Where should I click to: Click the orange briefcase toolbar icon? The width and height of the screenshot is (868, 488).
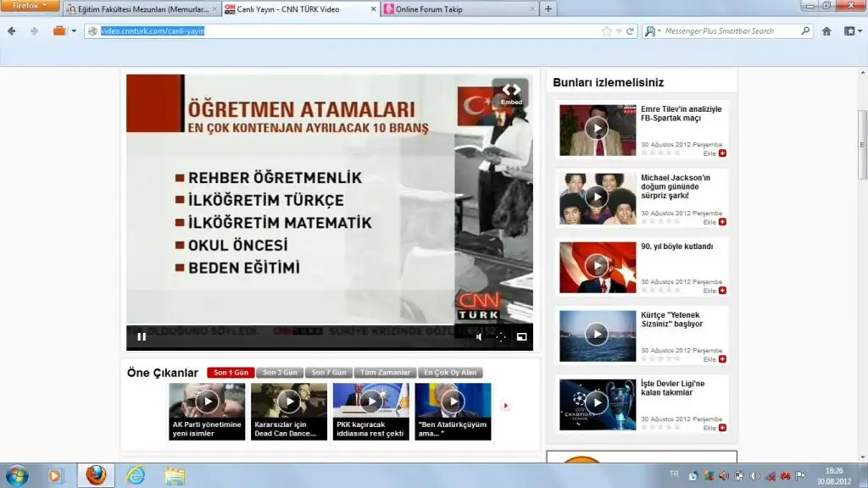point(59,31)
